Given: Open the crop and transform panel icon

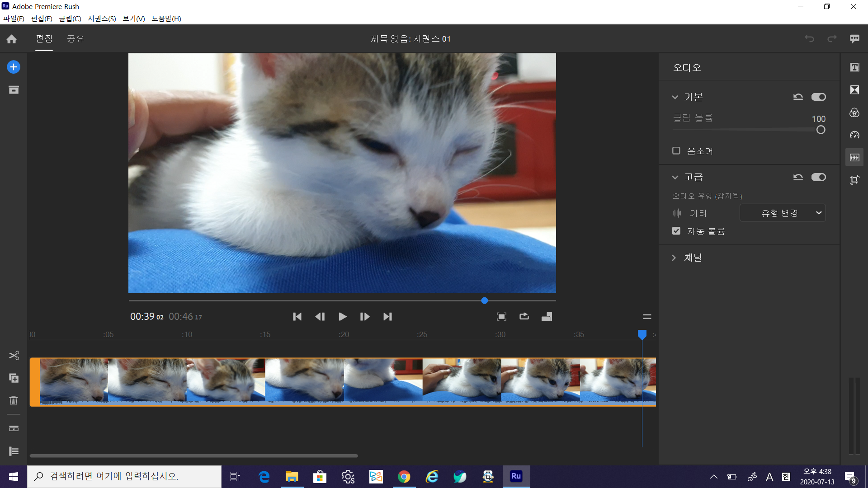Looking at the screenshot, I should point(854,180).
